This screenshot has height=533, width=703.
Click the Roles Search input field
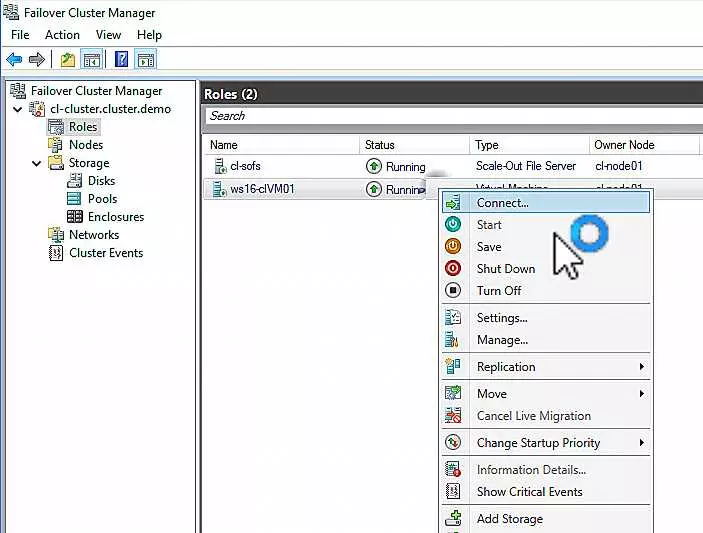tap(454, 116)
